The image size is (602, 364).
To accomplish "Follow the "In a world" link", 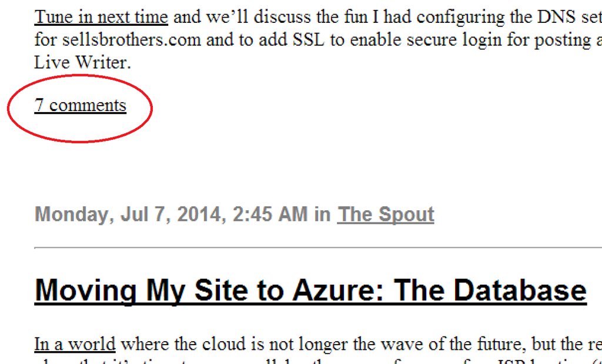I will point(75,344).
